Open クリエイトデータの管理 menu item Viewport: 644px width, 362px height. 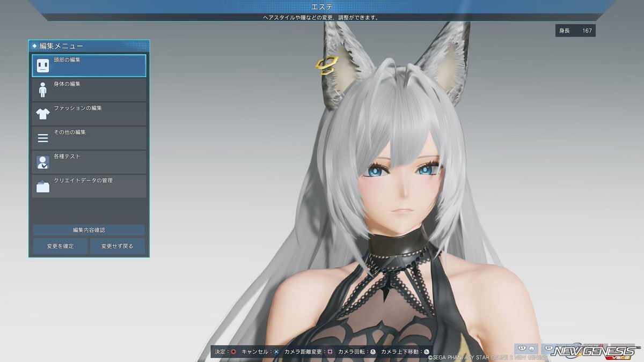(x=89, y=186)
